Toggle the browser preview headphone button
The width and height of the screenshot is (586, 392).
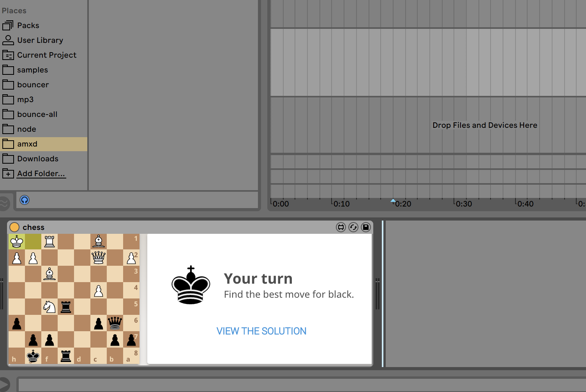click(x=25, y=200)
